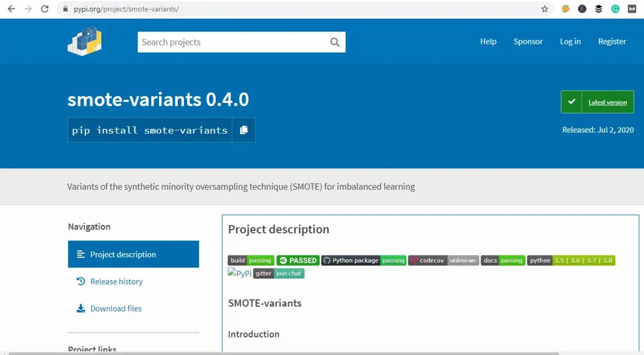This screenshot has width=644, height=355.
Task: Click the PyPI logo to go home
Action: (85, 41)
